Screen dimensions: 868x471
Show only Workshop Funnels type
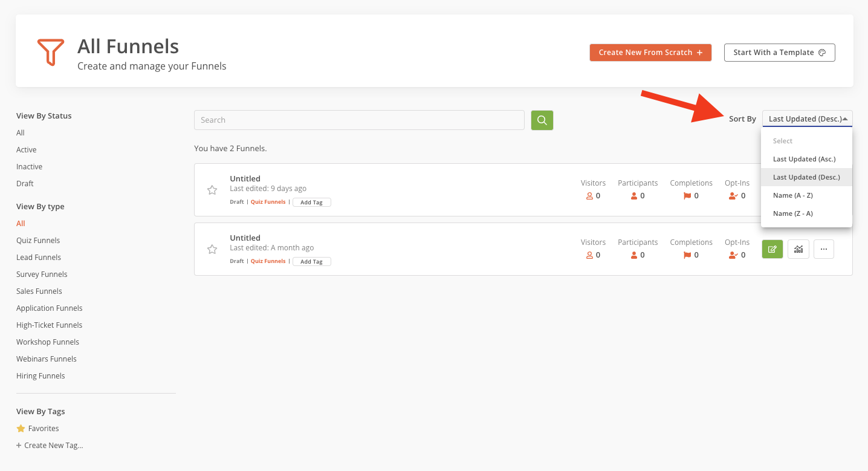click(x=48, y=342)
